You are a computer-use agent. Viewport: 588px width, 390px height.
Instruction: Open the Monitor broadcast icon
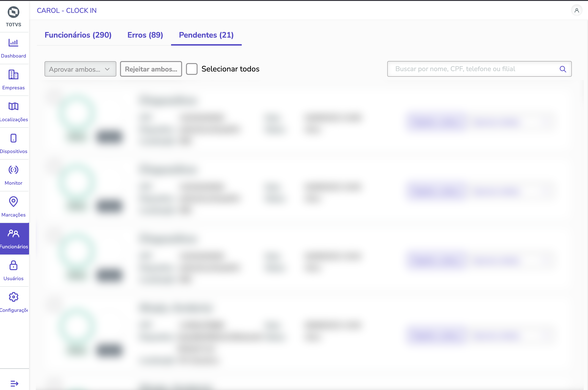13,170
